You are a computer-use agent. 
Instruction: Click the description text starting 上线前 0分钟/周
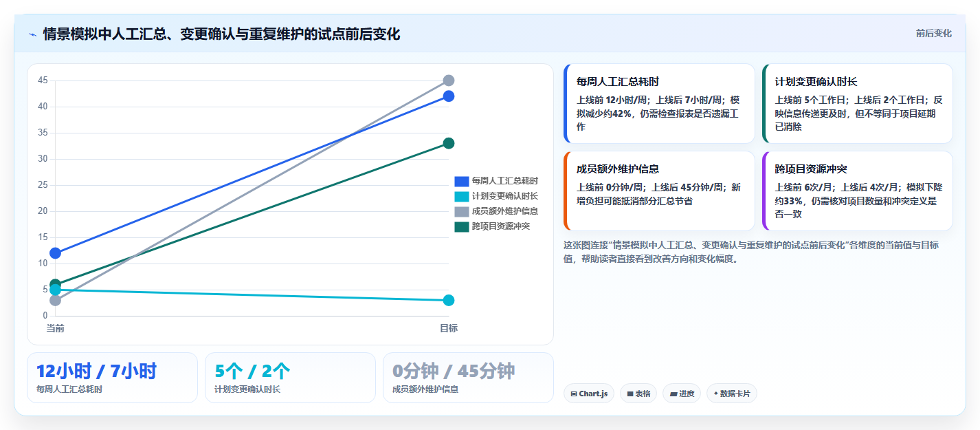(658, 194)
